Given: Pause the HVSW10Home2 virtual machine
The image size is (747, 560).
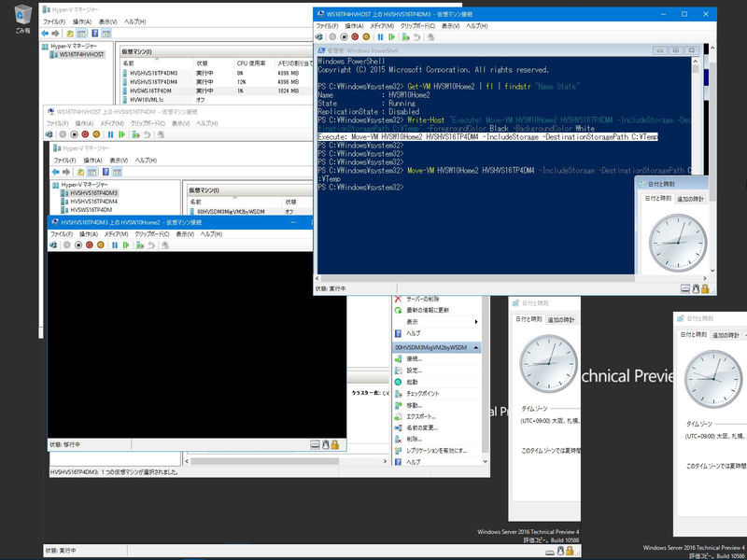Looking at the screenshot, I should (115, 245).
